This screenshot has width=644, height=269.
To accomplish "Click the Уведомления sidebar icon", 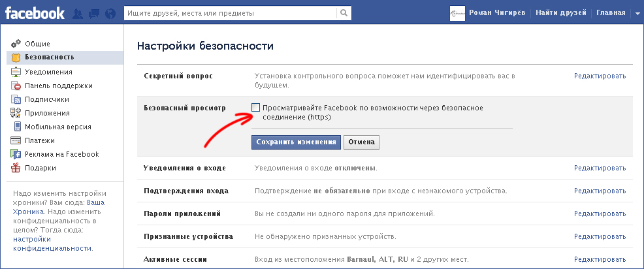I will pos(16,72).
